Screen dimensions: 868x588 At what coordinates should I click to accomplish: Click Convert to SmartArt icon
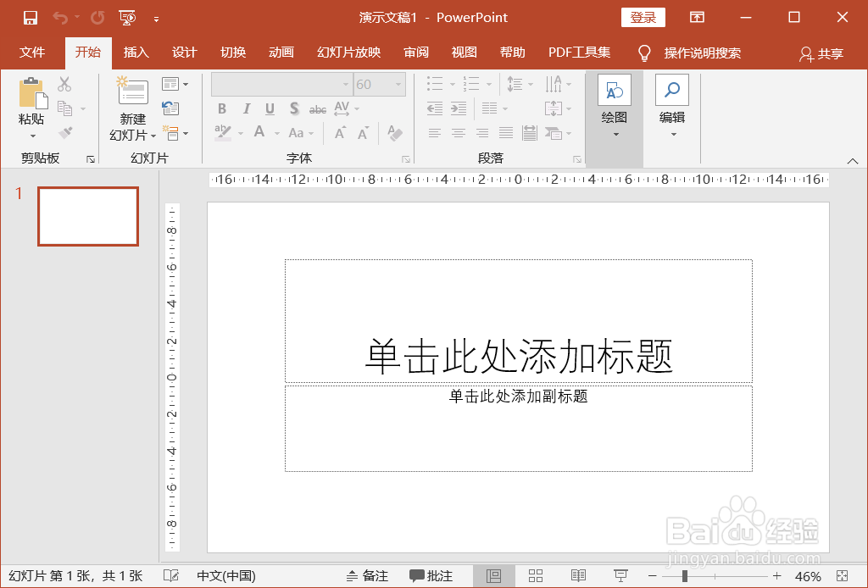click(554, 133)
